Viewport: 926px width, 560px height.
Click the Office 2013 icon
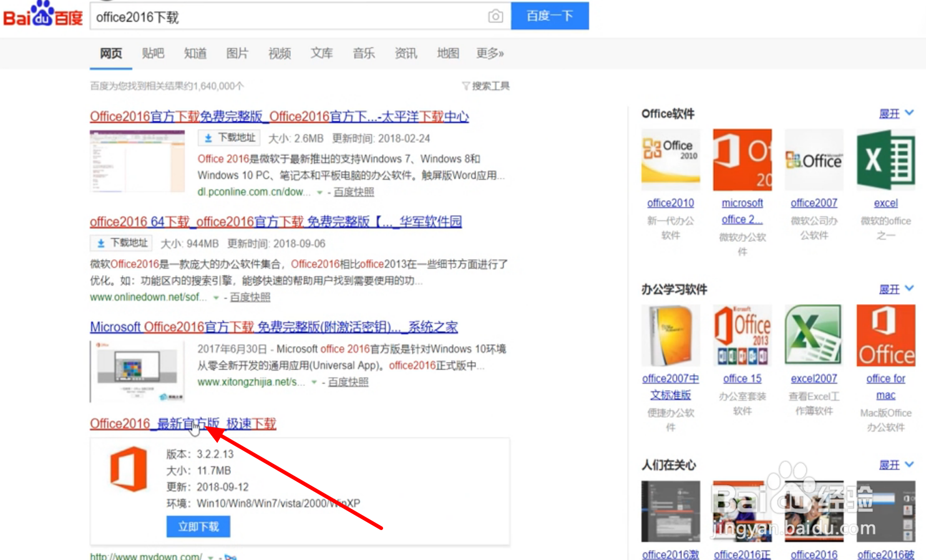click(743, 336)
